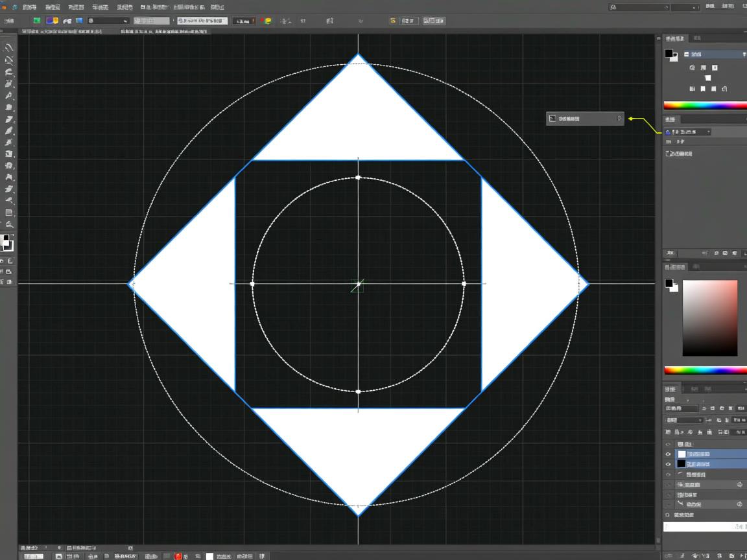Click the black foreground swatch in the top-right panel
The width and height of the screenshot is (747, 560).
pos(669,54)
